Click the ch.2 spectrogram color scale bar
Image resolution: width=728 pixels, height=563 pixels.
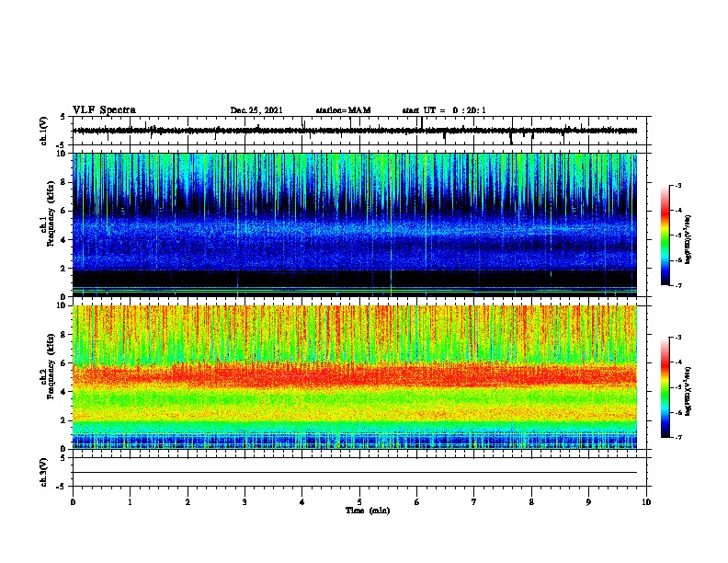[665, 387]
